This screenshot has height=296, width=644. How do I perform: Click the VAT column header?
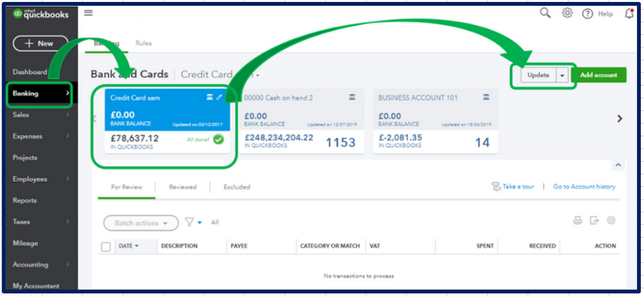[x=374, y=246]
